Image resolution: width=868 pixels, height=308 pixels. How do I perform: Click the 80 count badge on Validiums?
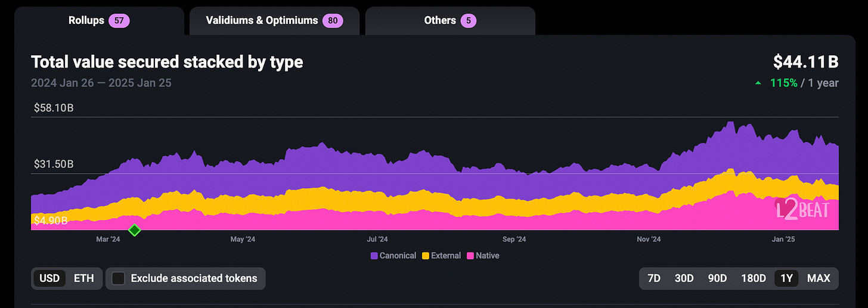(333, 21)
